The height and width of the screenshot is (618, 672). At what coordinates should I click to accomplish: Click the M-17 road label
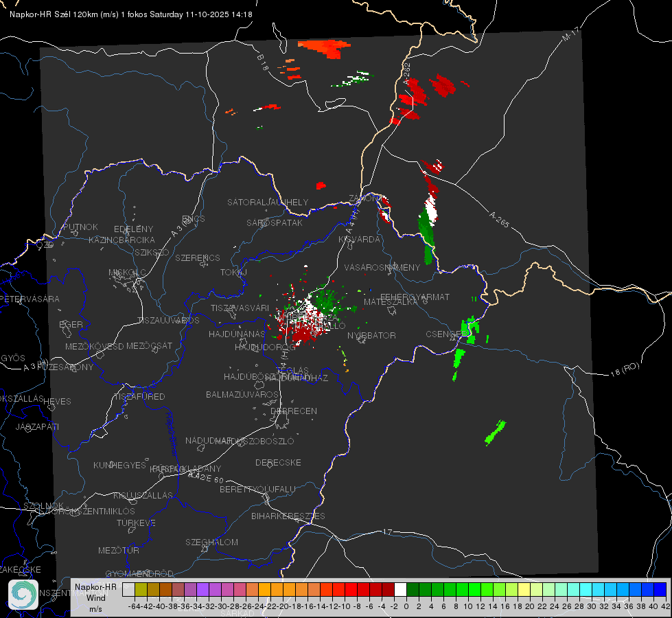tap(570, 34)
